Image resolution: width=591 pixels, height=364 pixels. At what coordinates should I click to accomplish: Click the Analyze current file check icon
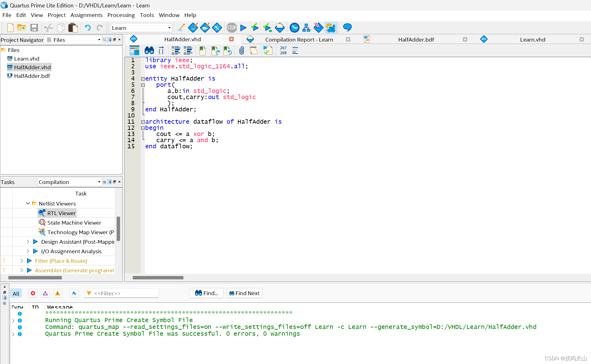pyautogui.click(x=268, y=50)
